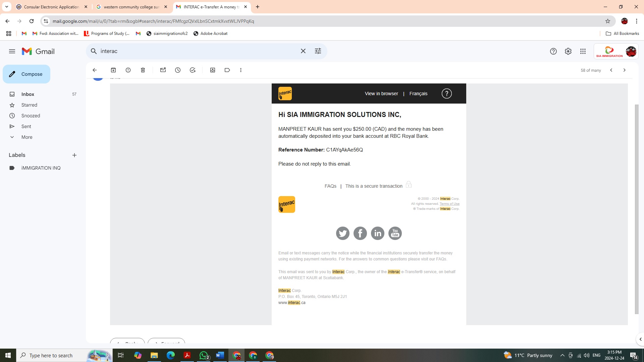Move email to Inbox icon
Viewport: 644px width, 362px height.
213,70
